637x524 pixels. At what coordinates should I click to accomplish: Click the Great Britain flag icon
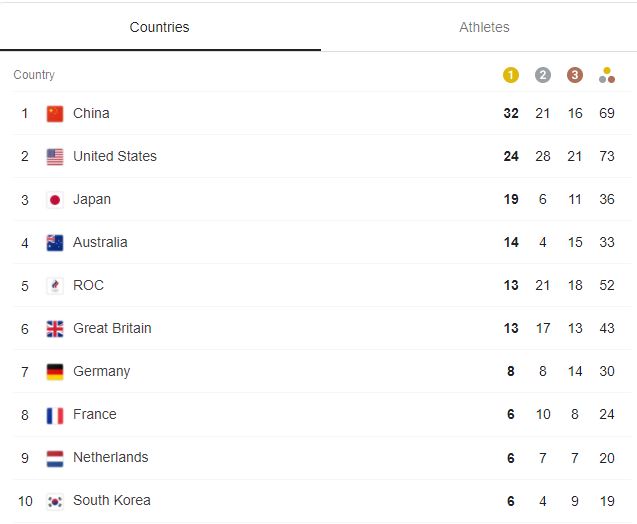55,329
